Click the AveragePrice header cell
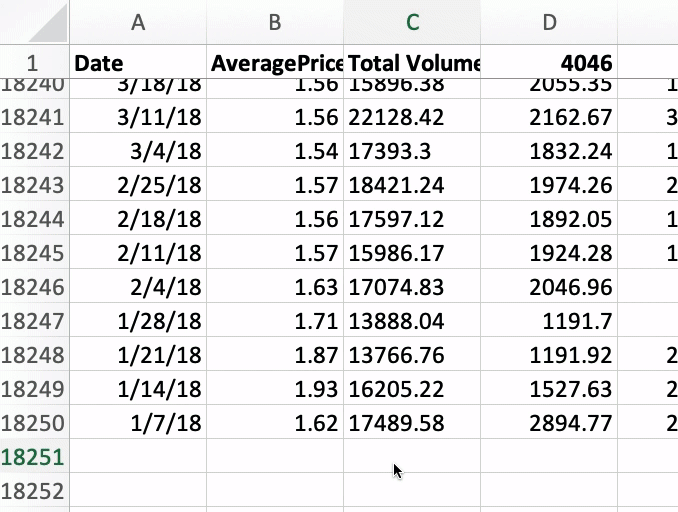 click(275, 63)
